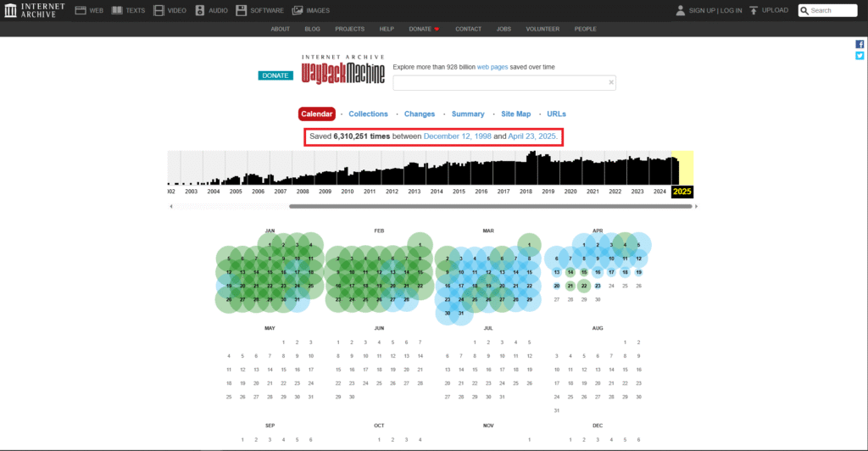This screenshot has width=868, height=451.
Task: Click the top search box
Action: (x=827, y=10)
